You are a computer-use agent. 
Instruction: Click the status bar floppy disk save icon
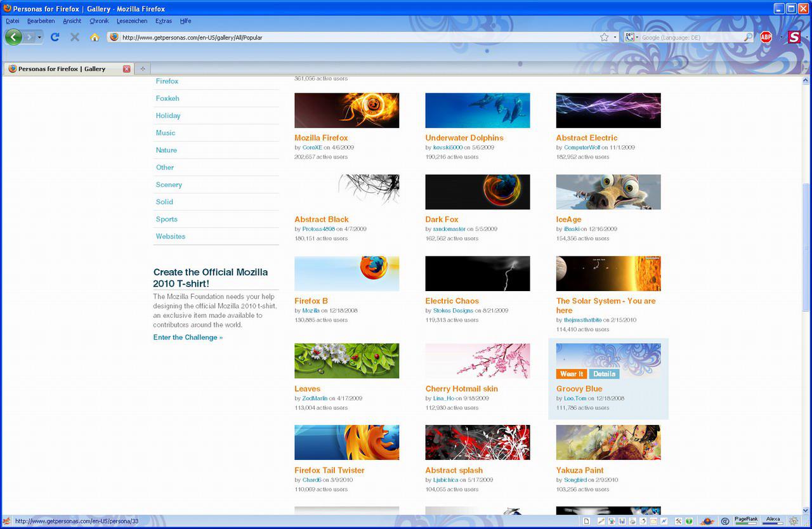pos(622,521)
